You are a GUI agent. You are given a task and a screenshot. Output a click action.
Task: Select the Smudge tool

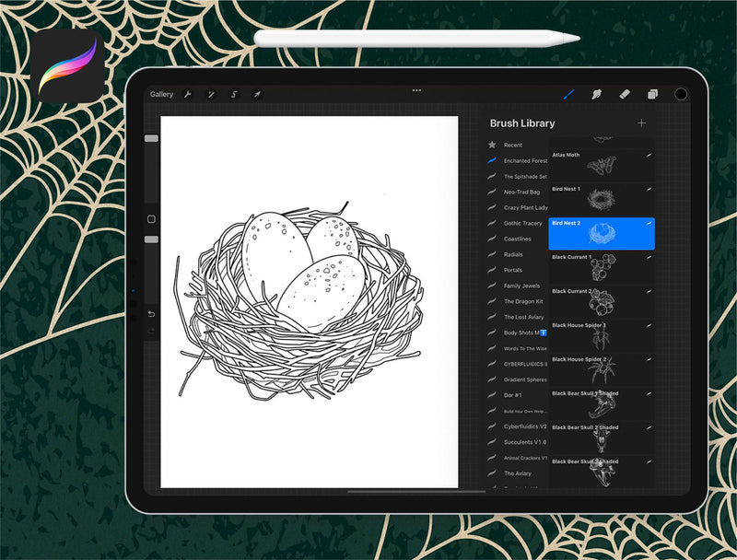tap(596, 94)
